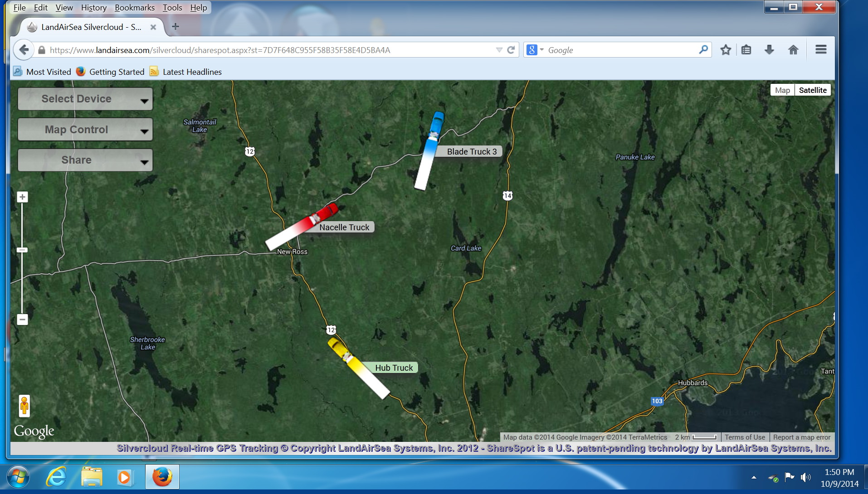Open Action Center flag tray icon
This screenshot has width=868, height=494.
(789, 477)
